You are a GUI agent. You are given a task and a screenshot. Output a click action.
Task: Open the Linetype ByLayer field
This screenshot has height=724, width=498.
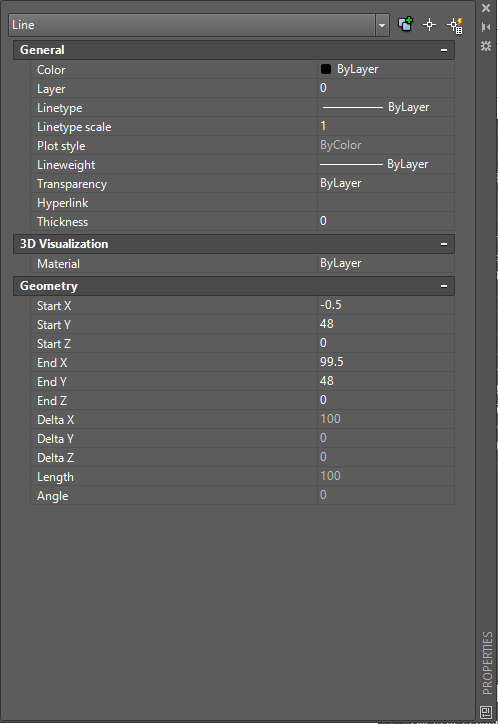[386, 107]
